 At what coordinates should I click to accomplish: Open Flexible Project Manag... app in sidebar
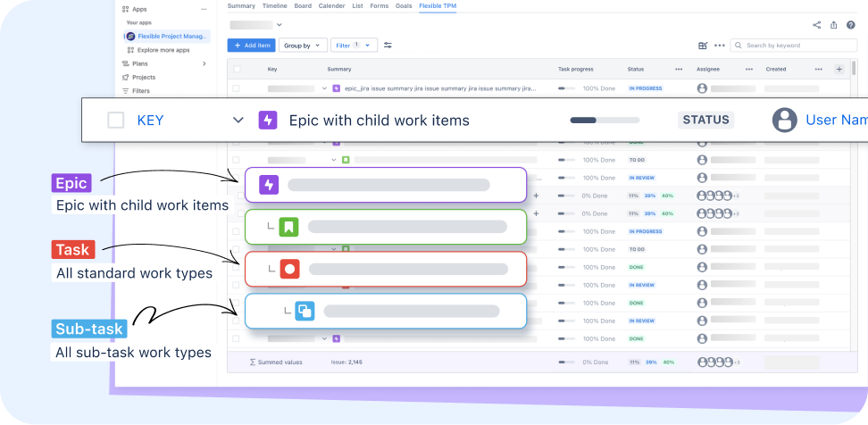tap(167, 37)
